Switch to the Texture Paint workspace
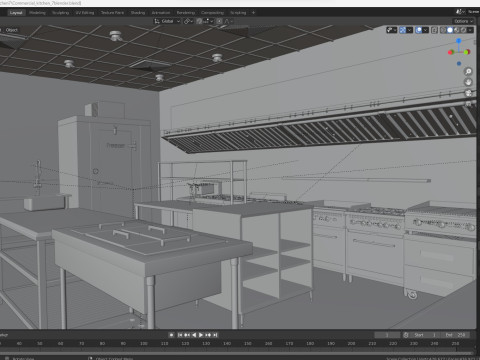This screenshot has width=480, height=360. tap(112, 13)
